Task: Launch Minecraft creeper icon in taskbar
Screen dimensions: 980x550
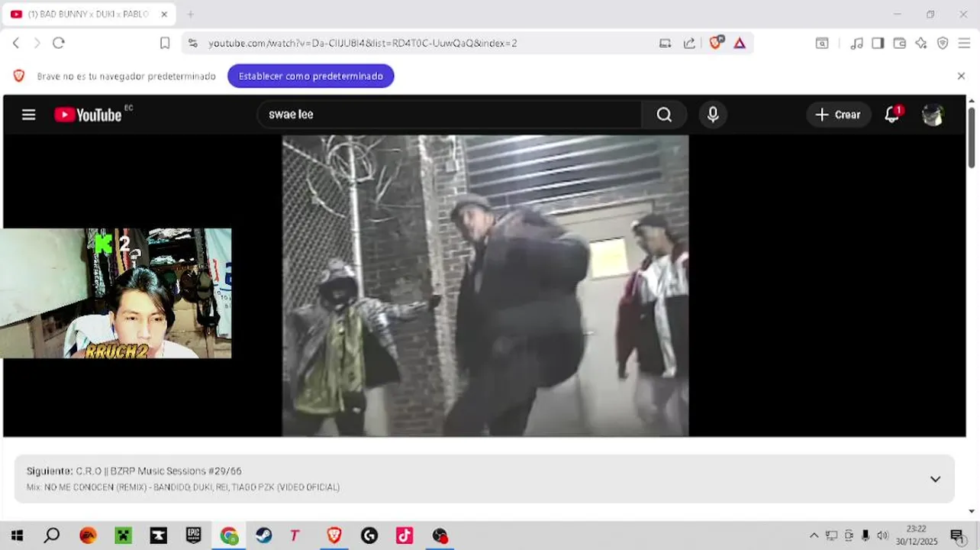Action: point(123,535)
